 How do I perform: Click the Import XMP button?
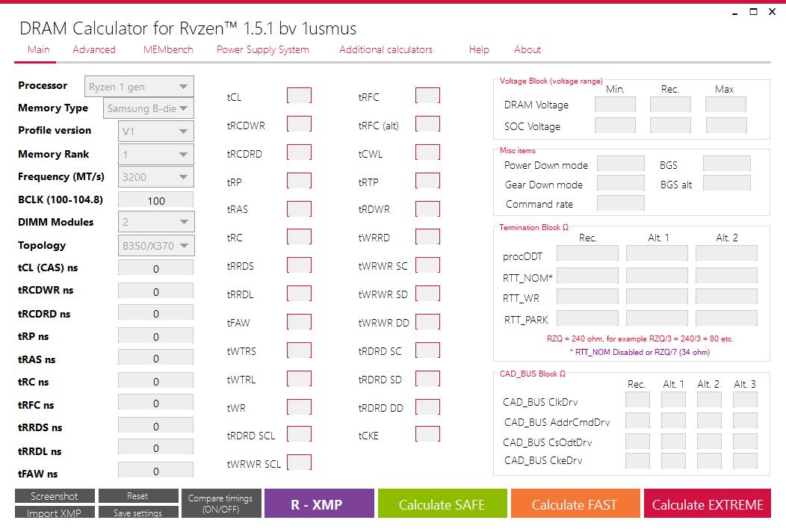(x=55, y=513)
